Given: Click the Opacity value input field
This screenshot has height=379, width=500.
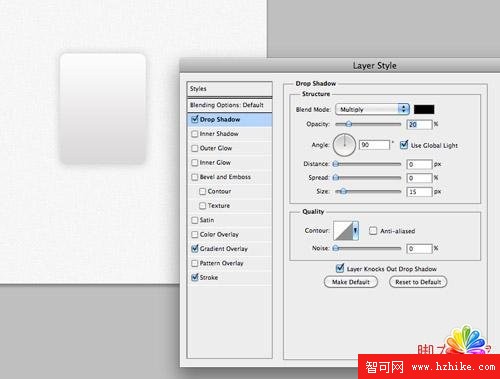Looking at the screenshot, I should click(x=419, y=124).
